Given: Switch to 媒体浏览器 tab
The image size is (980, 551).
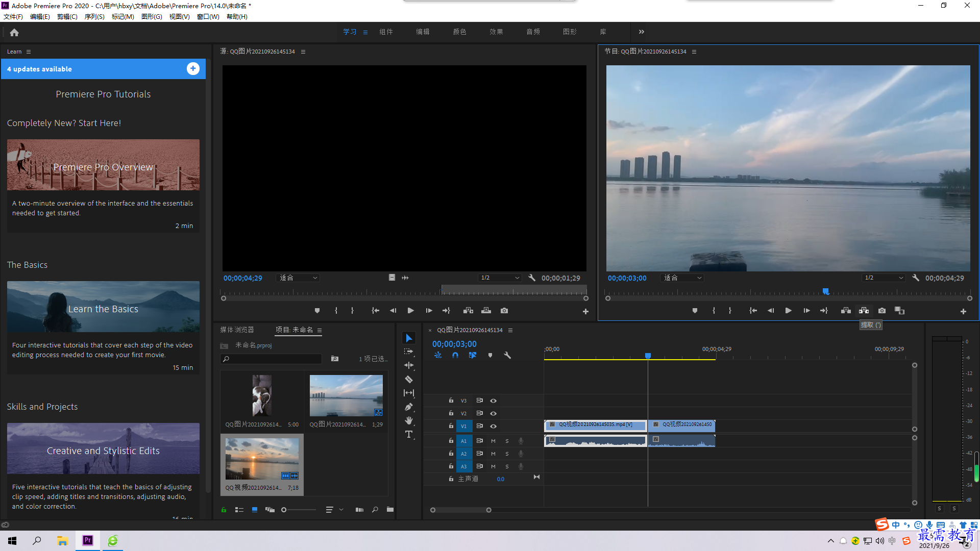Looking at the screenshot, I should (x=237, y=330).
